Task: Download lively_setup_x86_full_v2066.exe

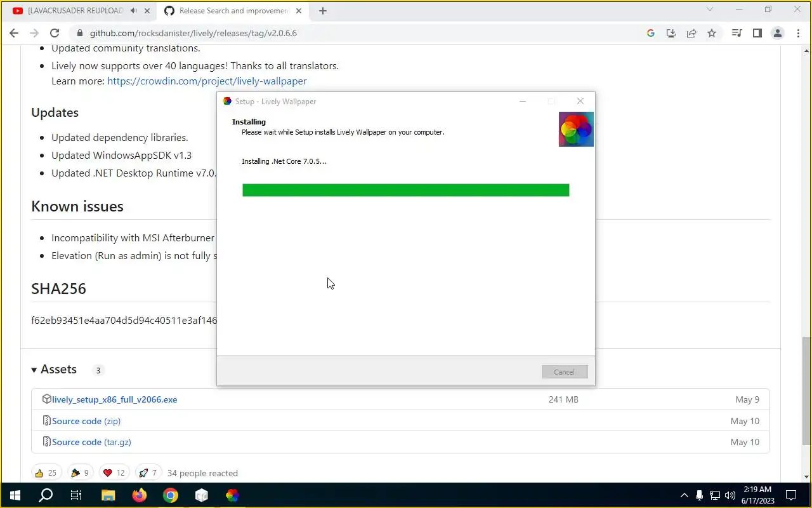Action: coord(114,399)
